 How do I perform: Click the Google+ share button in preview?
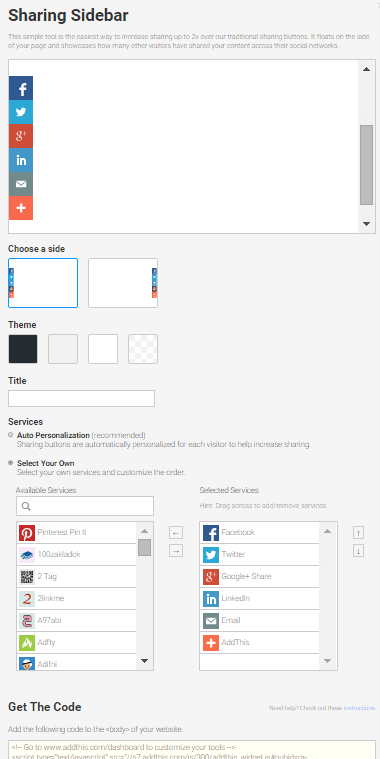pos(21,136)
